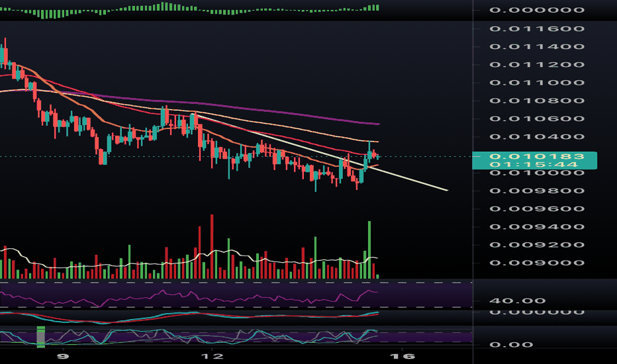Click the tallest red volume bar
Image resolution: width=617 pixels, height=364 pixels.
(212, 246)
